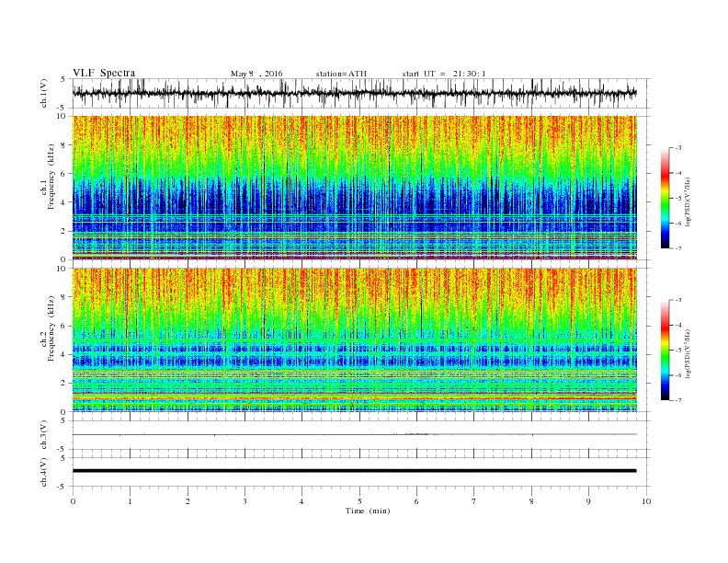The width and height of the screenshot is (728, 563).
Task: Click the "9" tick on the time axis
Action: click(x=588, y=501)
